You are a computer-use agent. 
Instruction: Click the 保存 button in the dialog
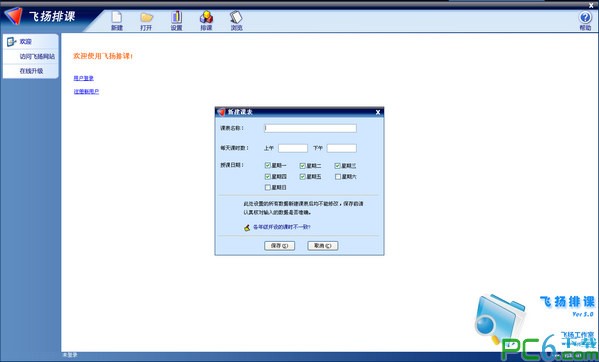[280, 246]
